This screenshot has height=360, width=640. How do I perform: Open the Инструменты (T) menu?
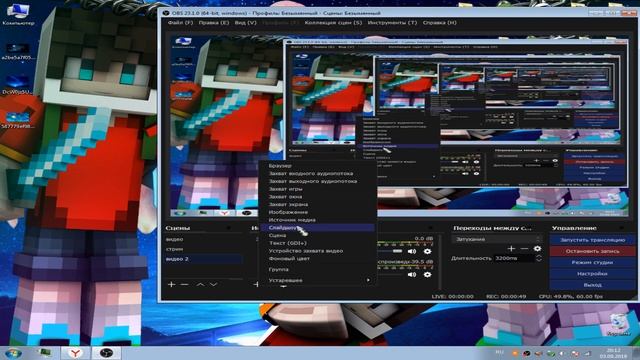click(392, 23)
